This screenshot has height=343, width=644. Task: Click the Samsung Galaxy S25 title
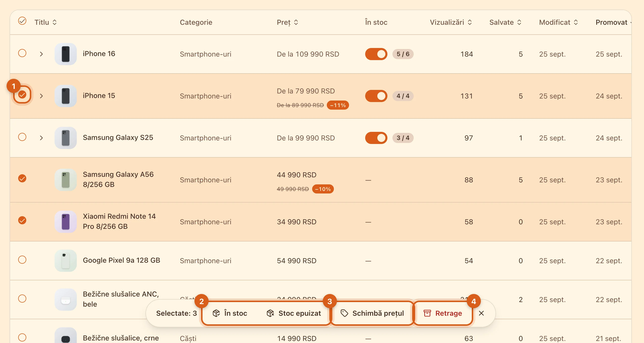click(118, 137)
